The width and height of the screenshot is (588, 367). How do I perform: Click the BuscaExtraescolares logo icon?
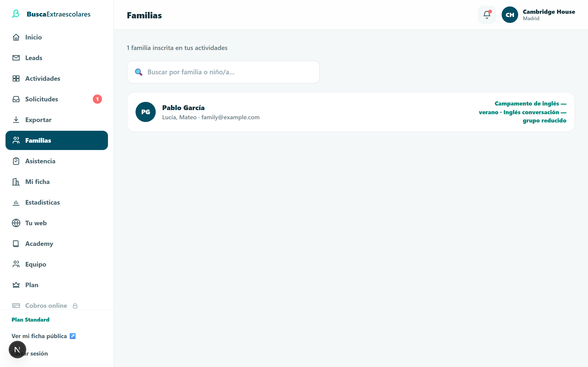(16, 14)
